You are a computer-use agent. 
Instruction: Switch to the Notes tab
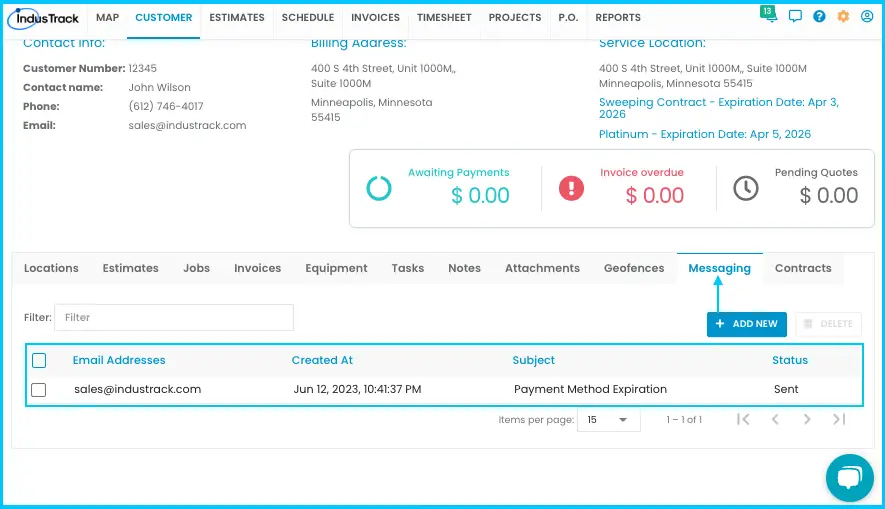pyautogui.click(x=465, y=269)
